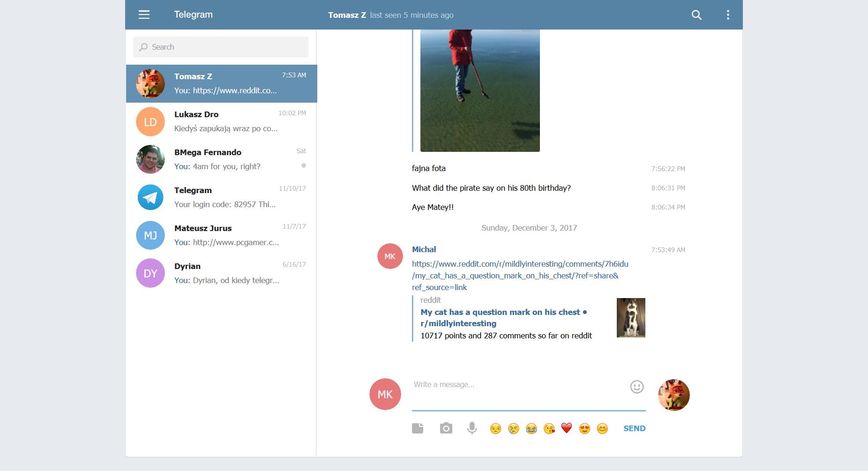Click the attach file icon
Image resolution: width=868 pixels, height=471 pixels.
(418, 428)
